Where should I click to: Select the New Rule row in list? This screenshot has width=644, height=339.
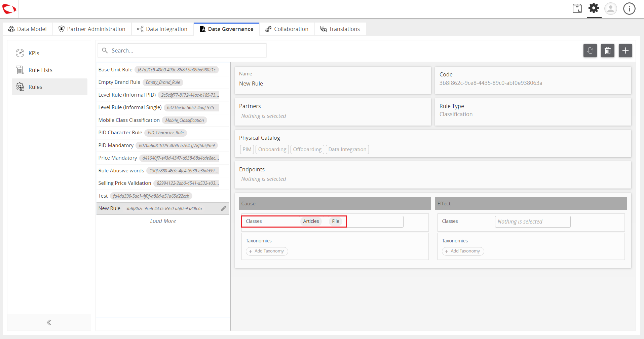click(x=163, y=208)
